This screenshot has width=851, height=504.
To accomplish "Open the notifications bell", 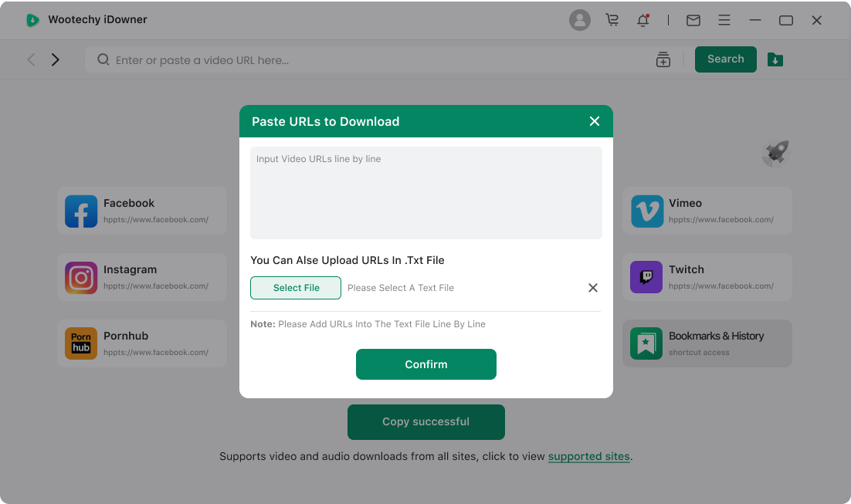I will click(x=642, y=21).
